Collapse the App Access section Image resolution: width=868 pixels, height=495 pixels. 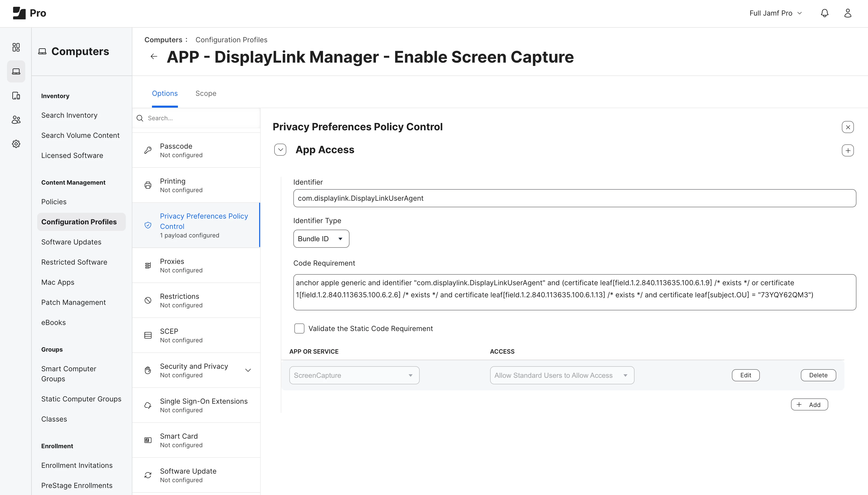(x=281, y=150)
